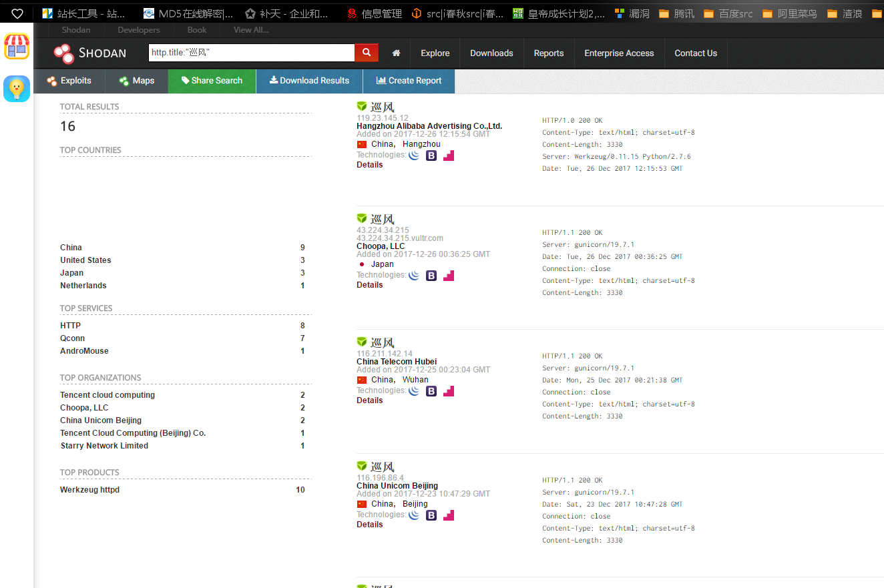
Task: Click the heart favorites icon in bookmarks bar
Action: (17, 13)
